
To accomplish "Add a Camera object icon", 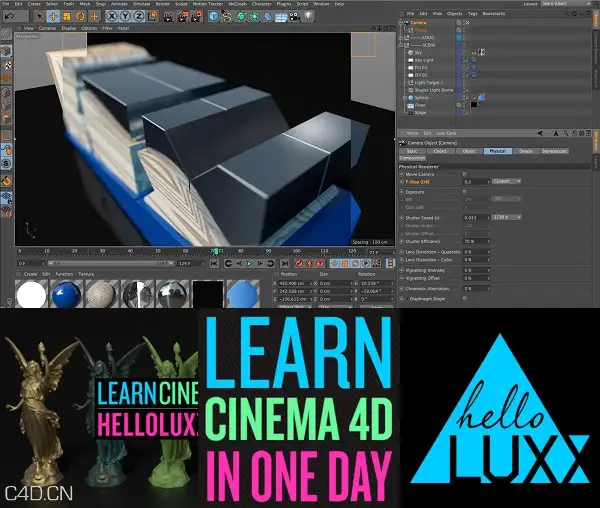I will click(x=295, y=16).
